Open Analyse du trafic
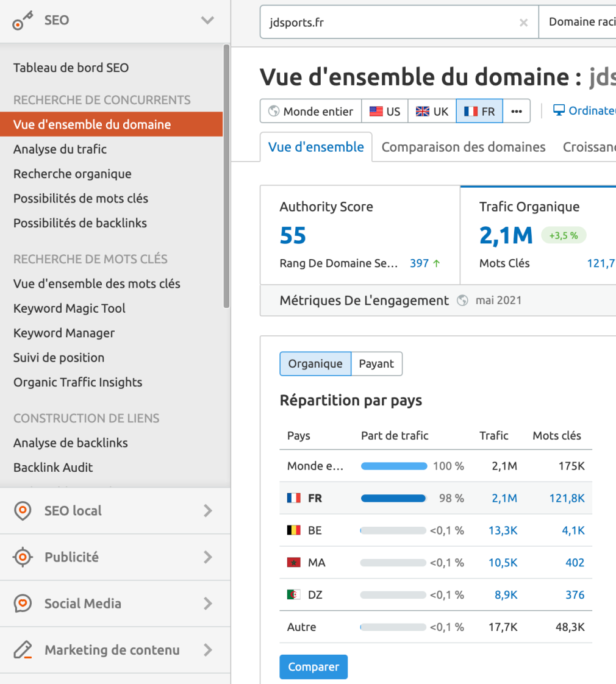This screenshot has height=684, width=616. tap(60, 149)
